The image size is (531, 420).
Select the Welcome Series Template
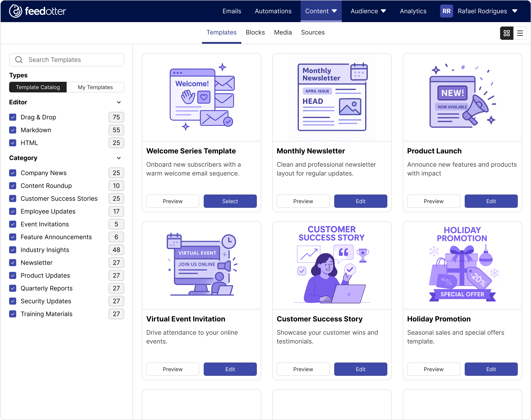230,201
